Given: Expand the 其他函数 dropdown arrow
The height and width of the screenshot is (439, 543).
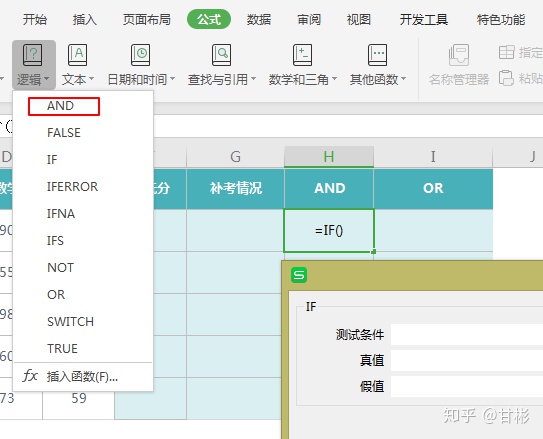Looking at the screenshot, I should (403, 79).
